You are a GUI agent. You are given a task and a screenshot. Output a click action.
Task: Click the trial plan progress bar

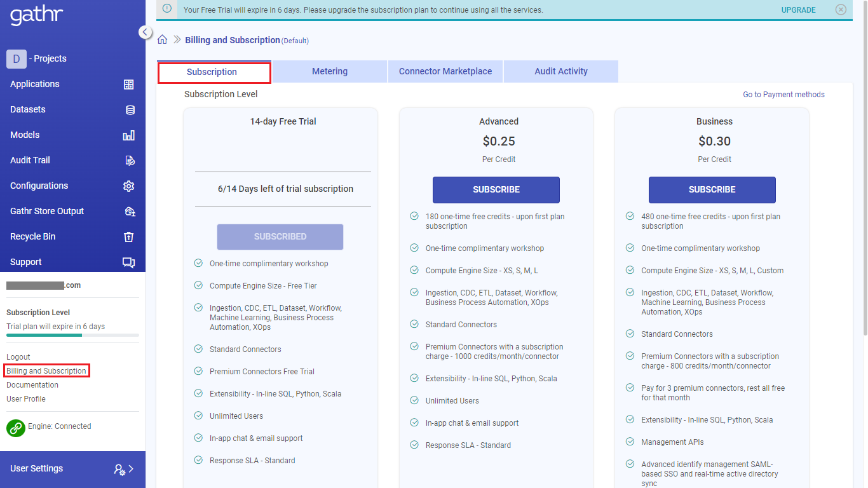click(x=72, y=335)
